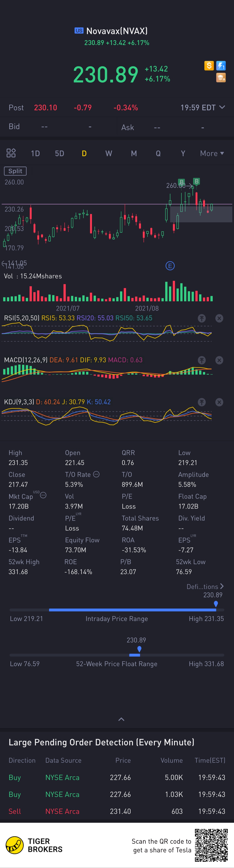Tap the Vol 15.24Mshares label
234x868 pixels.
(x=33, y=276)
